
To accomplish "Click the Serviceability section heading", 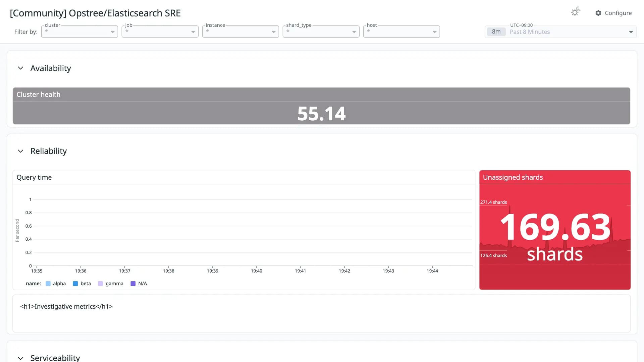I will (55, 358).
